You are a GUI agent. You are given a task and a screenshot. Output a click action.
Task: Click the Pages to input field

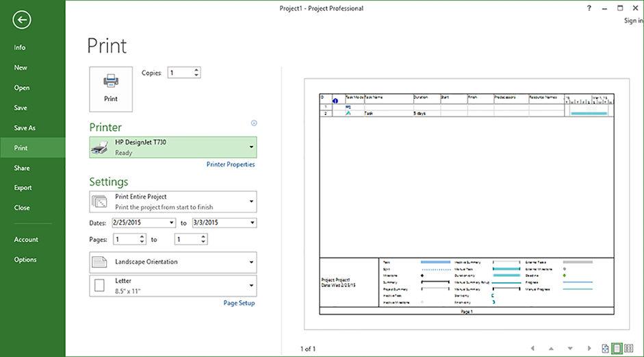click(x=188, y=239)
